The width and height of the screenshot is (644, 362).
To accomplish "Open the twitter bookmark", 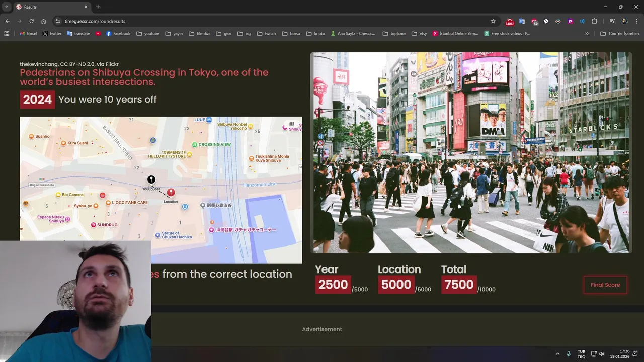I will tap(52, 34).
